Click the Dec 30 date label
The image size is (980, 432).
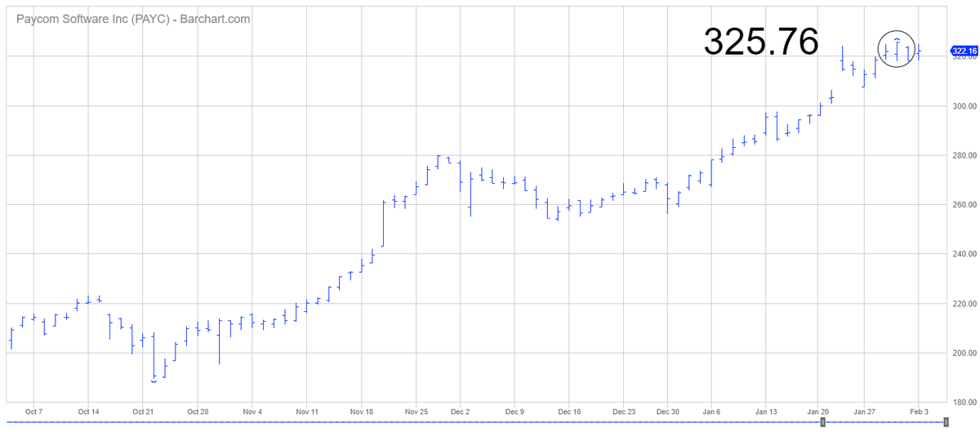(667, 412)
